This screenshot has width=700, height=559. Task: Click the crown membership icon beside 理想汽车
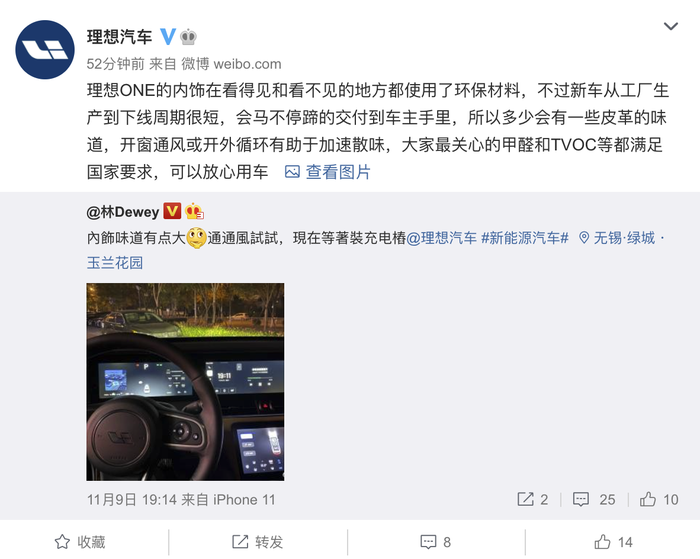point(188,37)
